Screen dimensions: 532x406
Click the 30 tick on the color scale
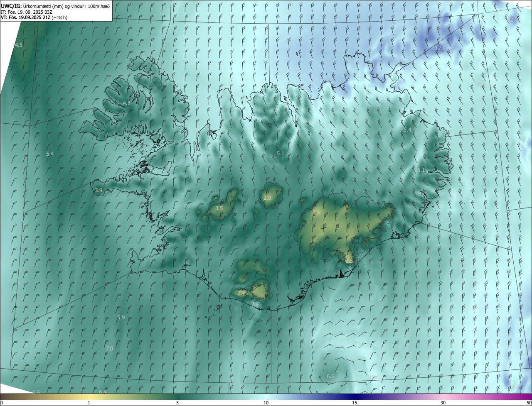tap(443, 403)
